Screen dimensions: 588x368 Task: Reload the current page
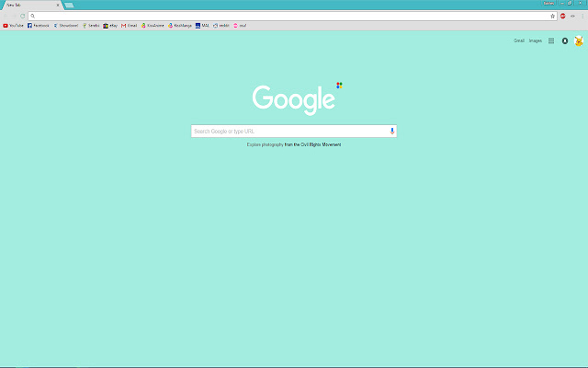pyautogui.click(x=22, y=17)
